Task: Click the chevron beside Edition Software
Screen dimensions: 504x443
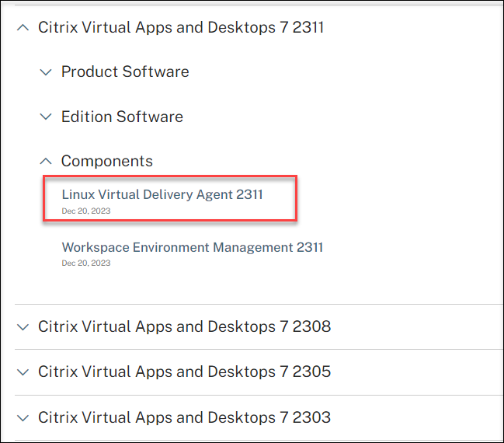Action: click(x=46, y=117)
